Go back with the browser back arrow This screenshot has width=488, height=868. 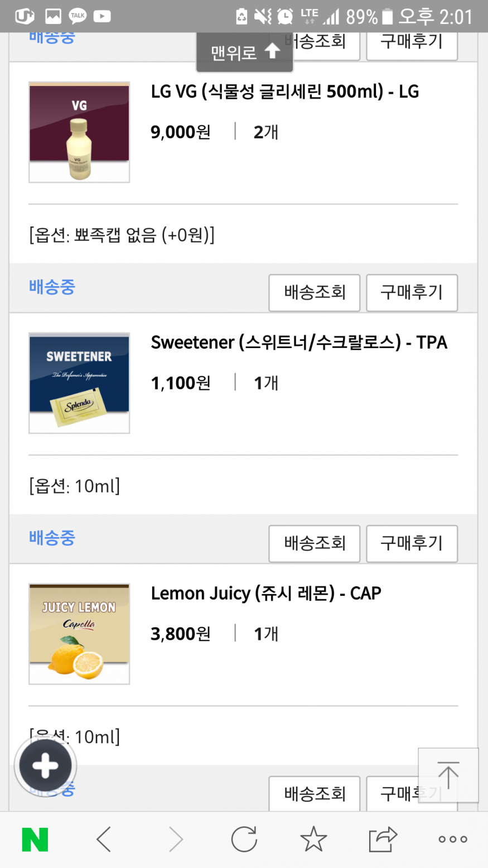[104, 839]
